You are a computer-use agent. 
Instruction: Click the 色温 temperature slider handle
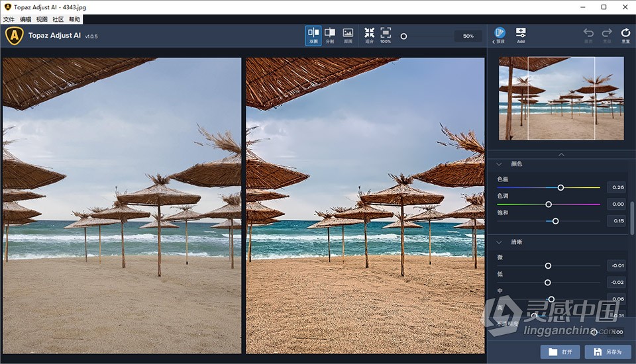[560, 188]
